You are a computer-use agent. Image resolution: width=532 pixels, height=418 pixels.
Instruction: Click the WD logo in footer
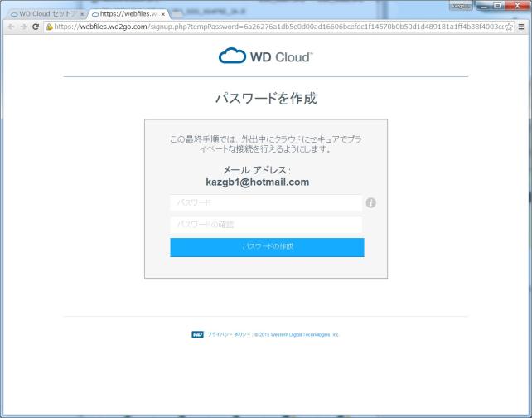click(197, 334)
